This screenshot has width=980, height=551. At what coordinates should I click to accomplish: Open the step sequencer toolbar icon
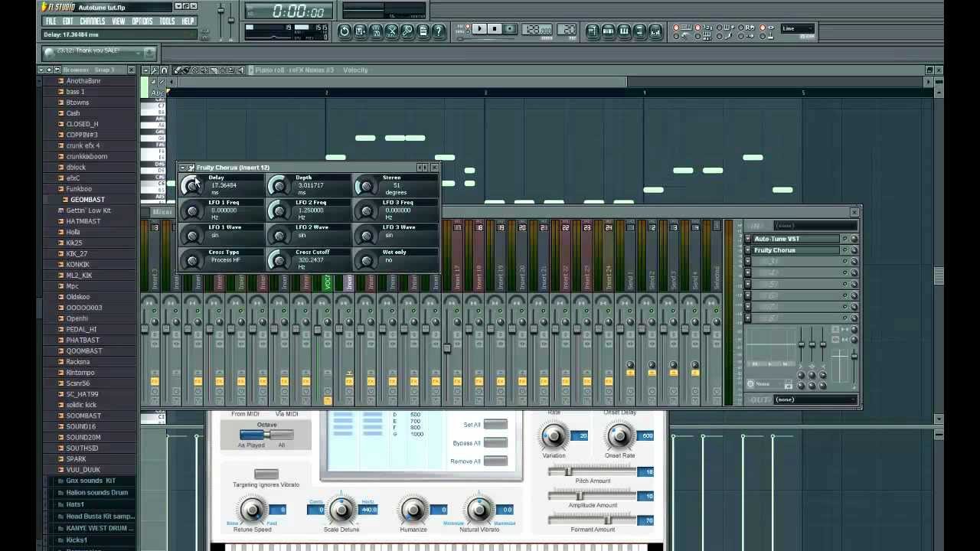609,31
